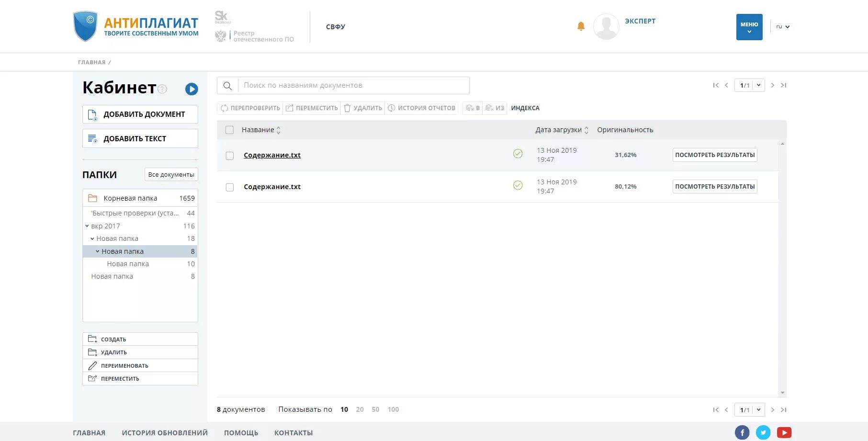
Task: Click the green check status for 80,12% document
Action: pos(518,185)
